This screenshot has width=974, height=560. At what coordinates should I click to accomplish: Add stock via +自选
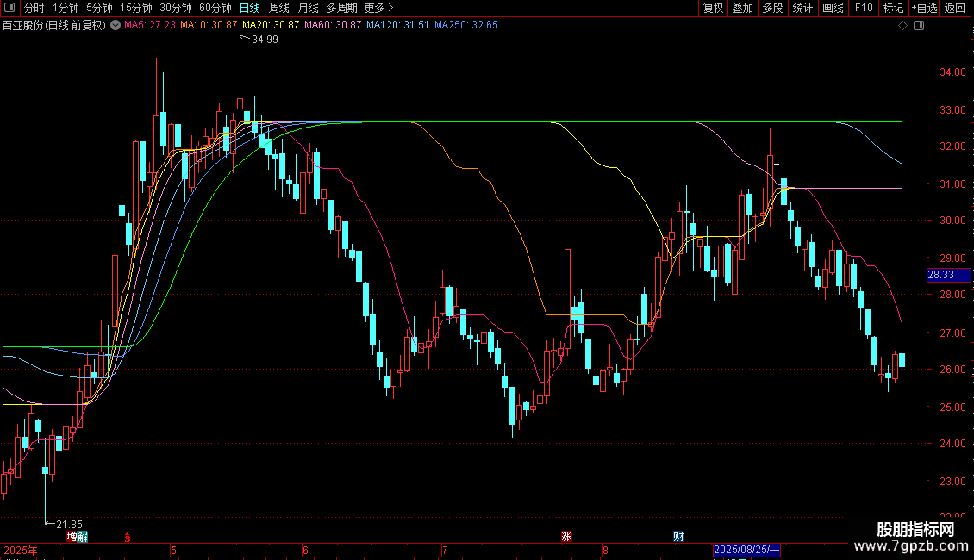pyautogui.click(x=924, y=8)
